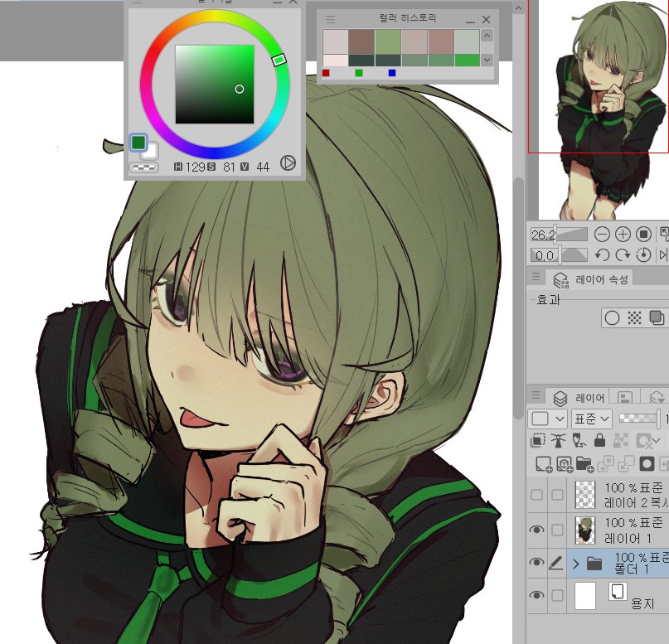The height and width of the screenshot is (644, 669).
Task: Rotate canvas left with counterclockwise arrow
Action: coord(602,255)
